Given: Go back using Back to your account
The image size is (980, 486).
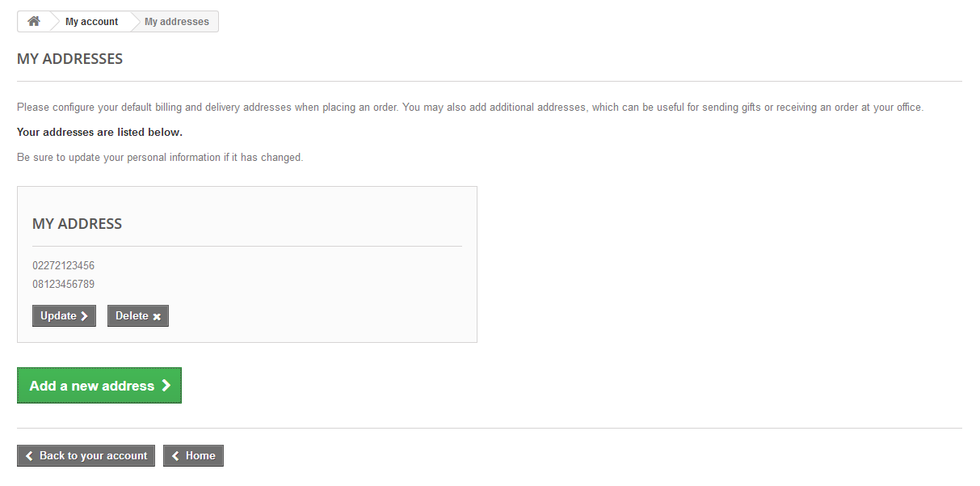Looking at the screenshot, I should pos(86,456).
